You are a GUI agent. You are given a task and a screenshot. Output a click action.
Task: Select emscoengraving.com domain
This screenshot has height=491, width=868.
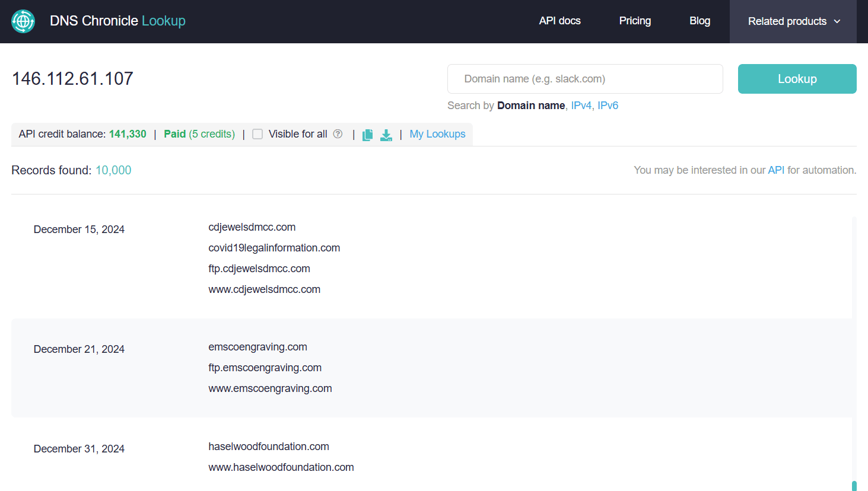pyautogui.click(x=258, y=347)
